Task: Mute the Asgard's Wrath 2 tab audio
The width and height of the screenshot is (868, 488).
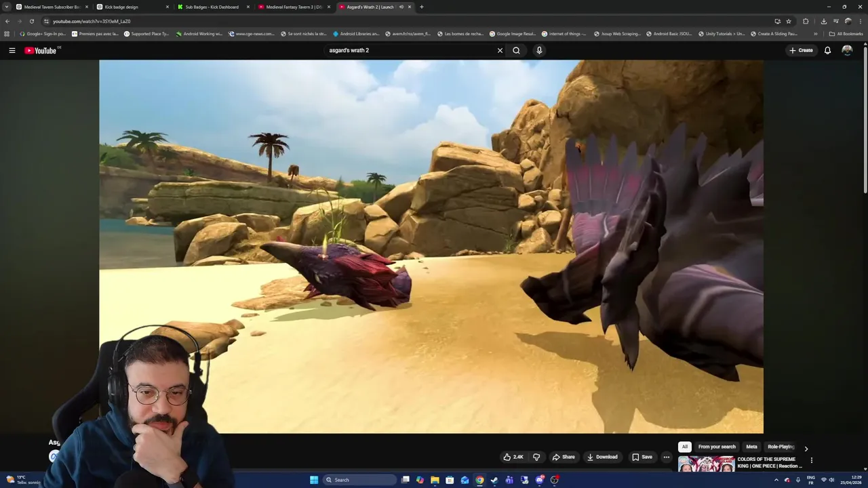Action: [x=401, y=7]
